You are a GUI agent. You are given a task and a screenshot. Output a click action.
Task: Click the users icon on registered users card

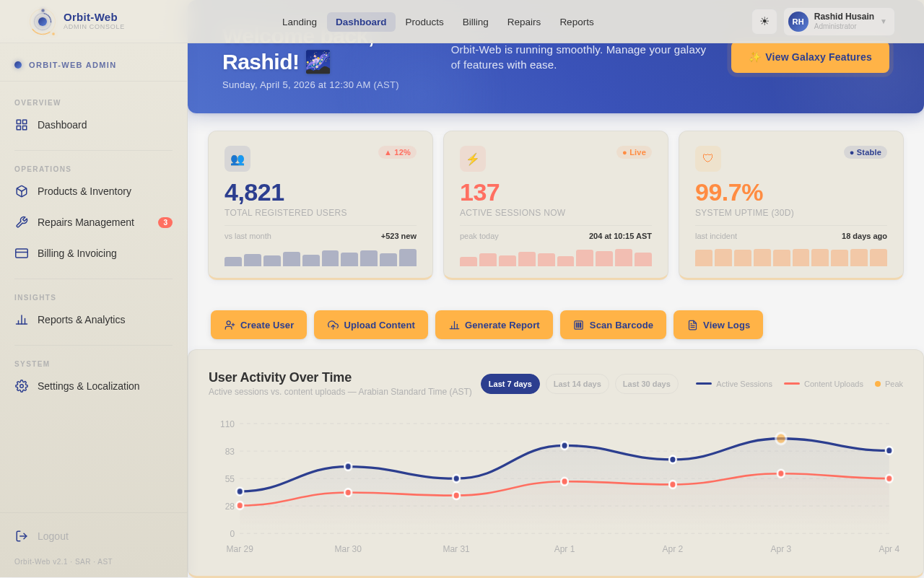[237, 159]
